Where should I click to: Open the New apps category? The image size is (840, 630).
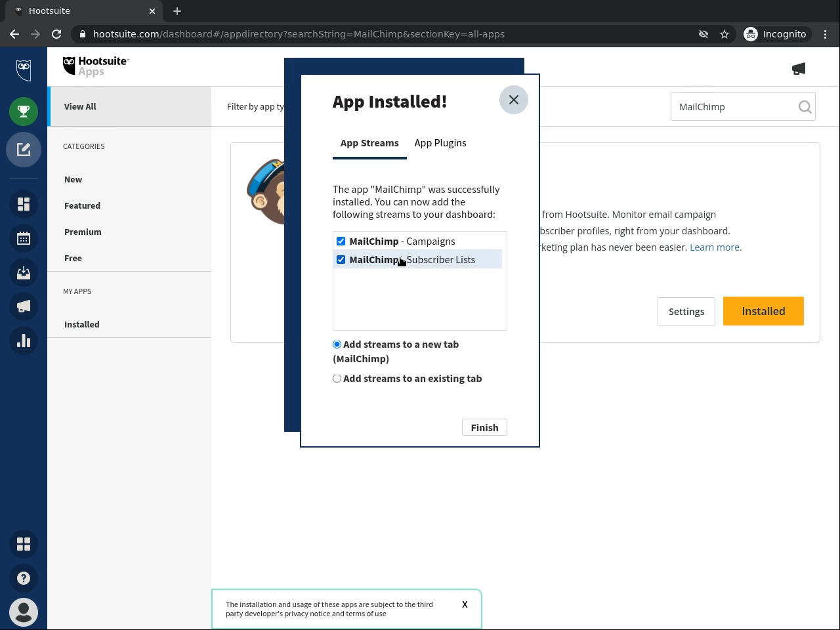pyautogui.click(x=73, y=180)
